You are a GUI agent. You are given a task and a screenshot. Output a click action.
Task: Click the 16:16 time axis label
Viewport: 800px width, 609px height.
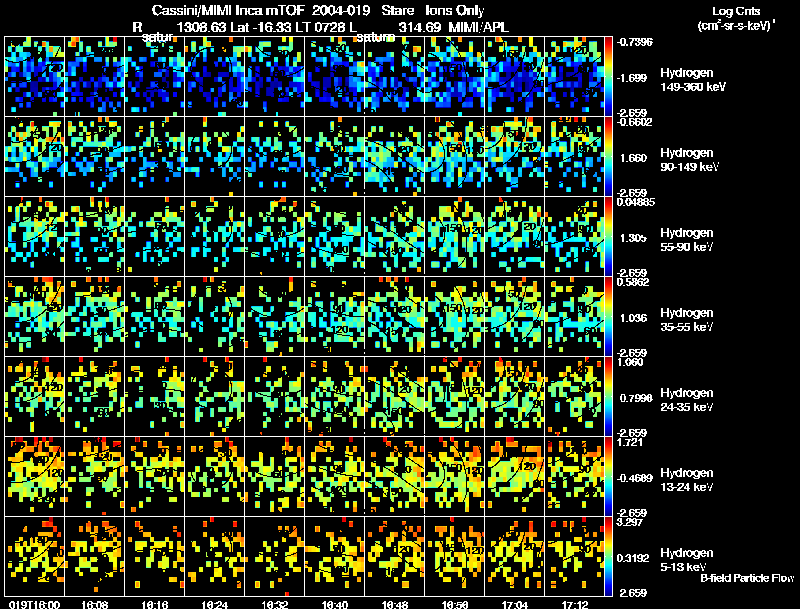[x=155, y=604]
